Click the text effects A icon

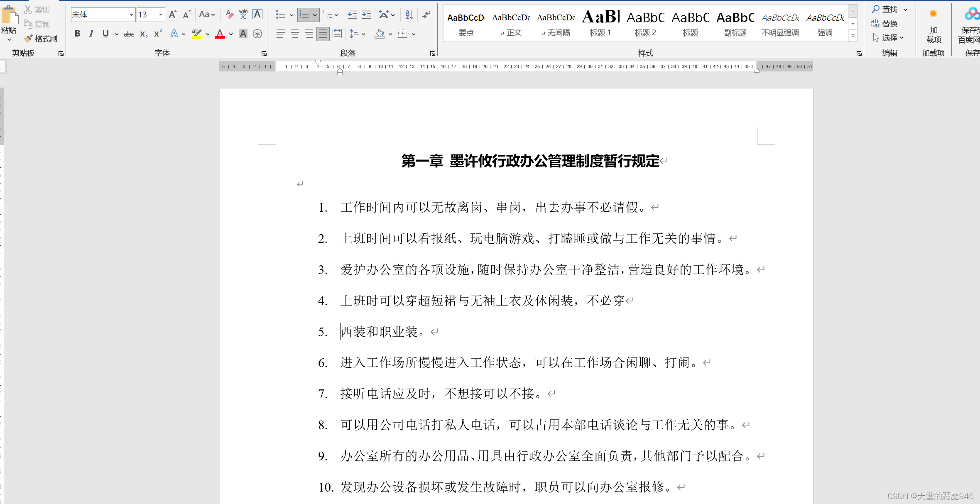pos(174,34)
